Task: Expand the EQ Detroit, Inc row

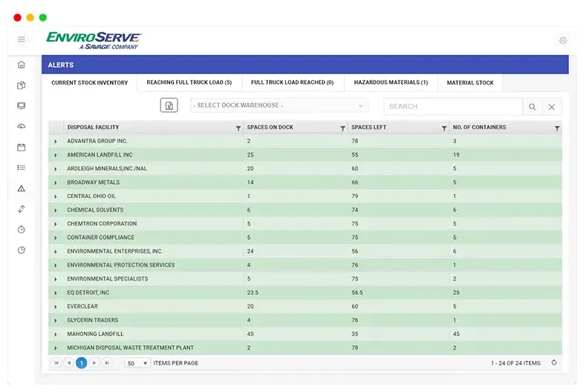Action: coord(56,293)
